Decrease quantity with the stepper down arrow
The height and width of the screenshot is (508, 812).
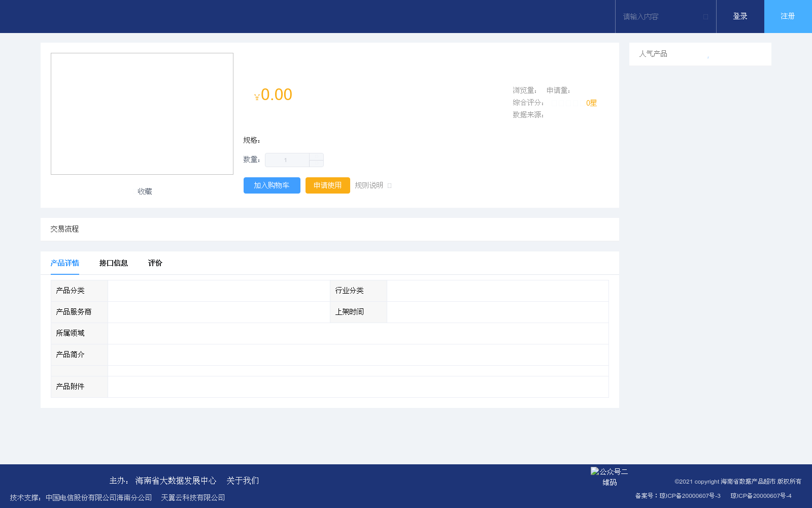[x=316, y=164]
